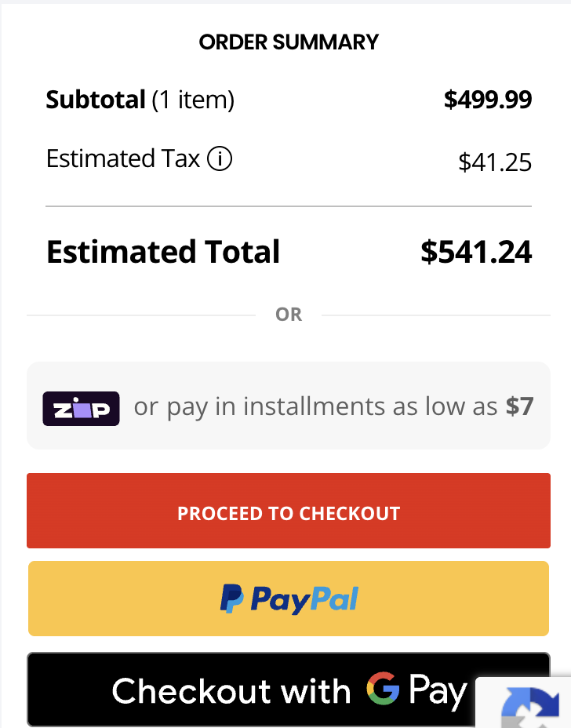
Task: Click the Subtotal price $499.99
Action: coord(488,100)
